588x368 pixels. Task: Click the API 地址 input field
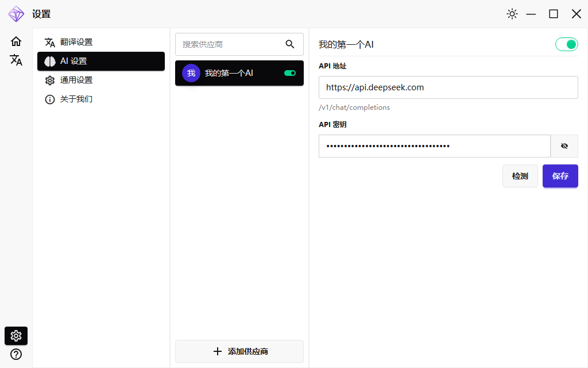[x=448, y=87]
